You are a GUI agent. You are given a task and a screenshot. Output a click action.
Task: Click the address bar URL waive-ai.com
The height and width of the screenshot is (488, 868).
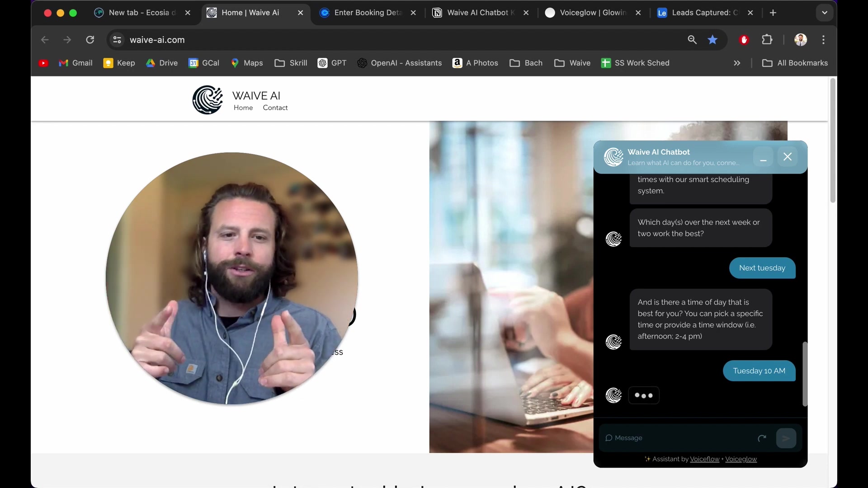(157, 40)
